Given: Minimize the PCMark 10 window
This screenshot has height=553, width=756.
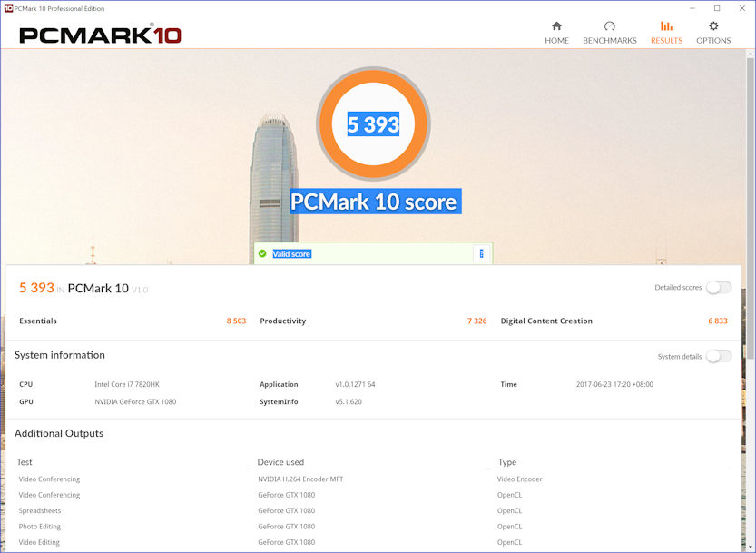Looking at the screenshot, I should [x=692, y=8].
